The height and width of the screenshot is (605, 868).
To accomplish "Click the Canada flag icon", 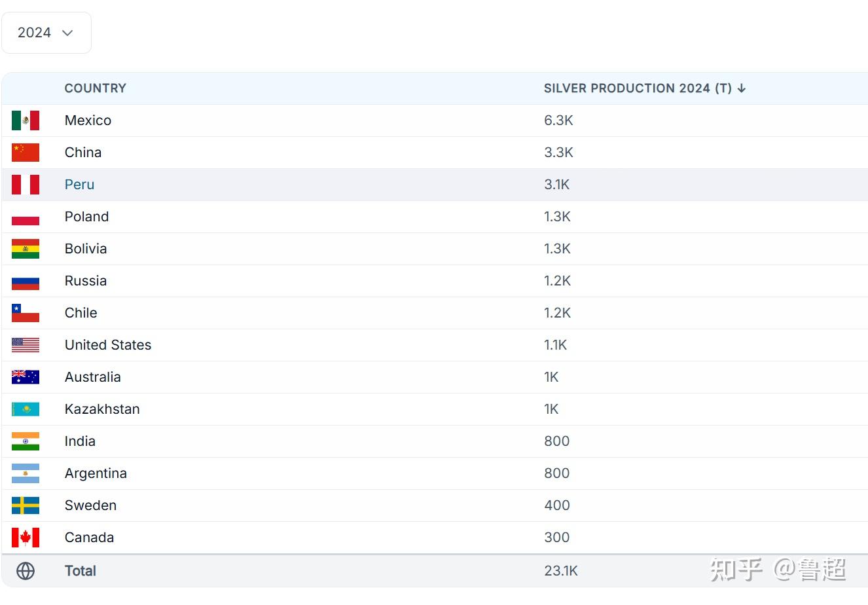I will 26,538.
